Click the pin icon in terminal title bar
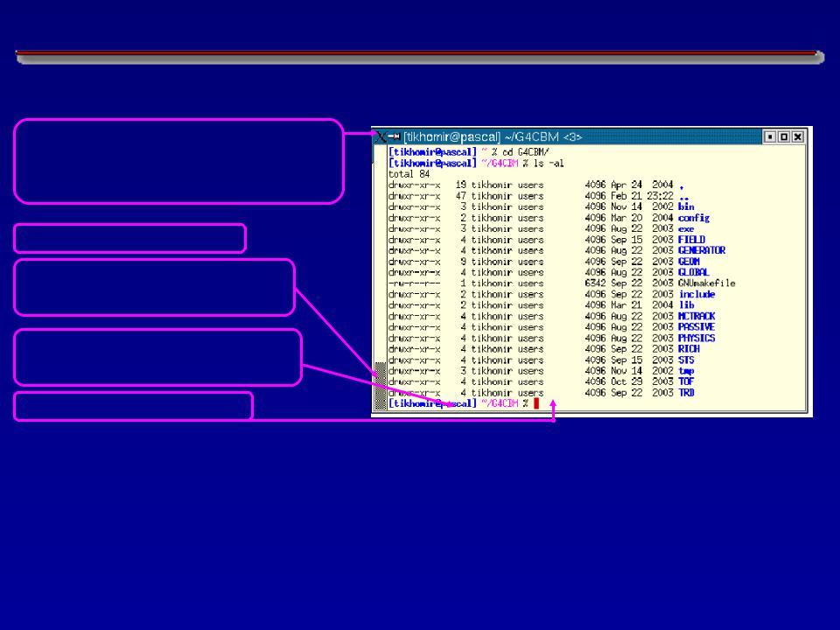840x630 pixels. coord(394,136)
